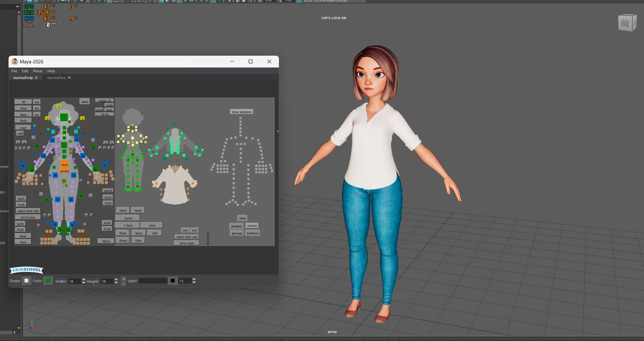644x341 pixels.
Task: Close the marinaFace tab
Action: 69,78
